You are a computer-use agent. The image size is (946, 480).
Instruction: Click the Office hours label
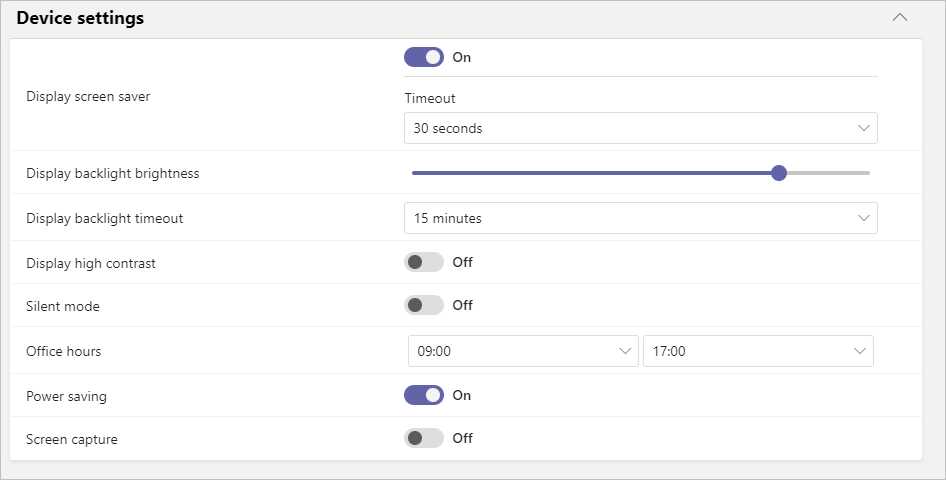pos(63,351)
